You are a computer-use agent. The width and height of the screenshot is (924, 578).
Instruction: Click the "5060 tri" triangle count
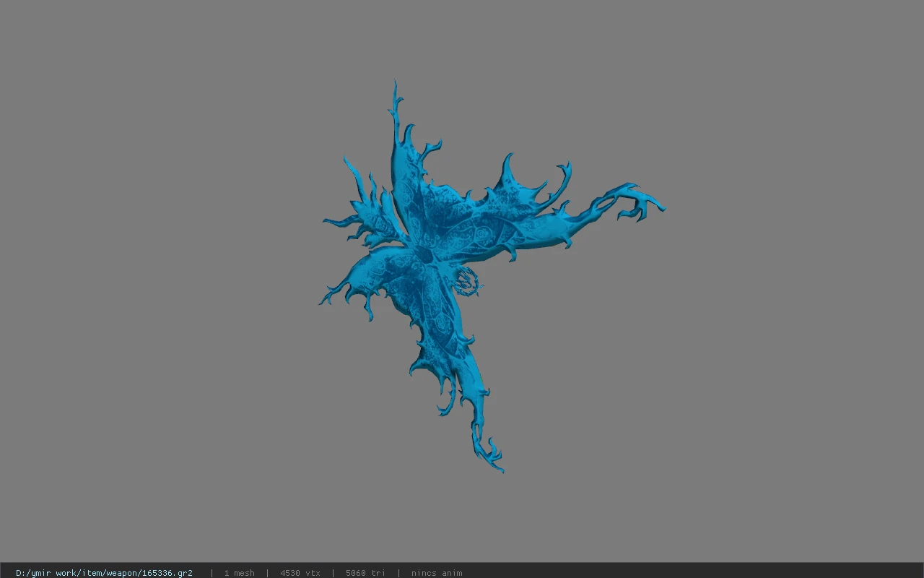pos(365,573)
